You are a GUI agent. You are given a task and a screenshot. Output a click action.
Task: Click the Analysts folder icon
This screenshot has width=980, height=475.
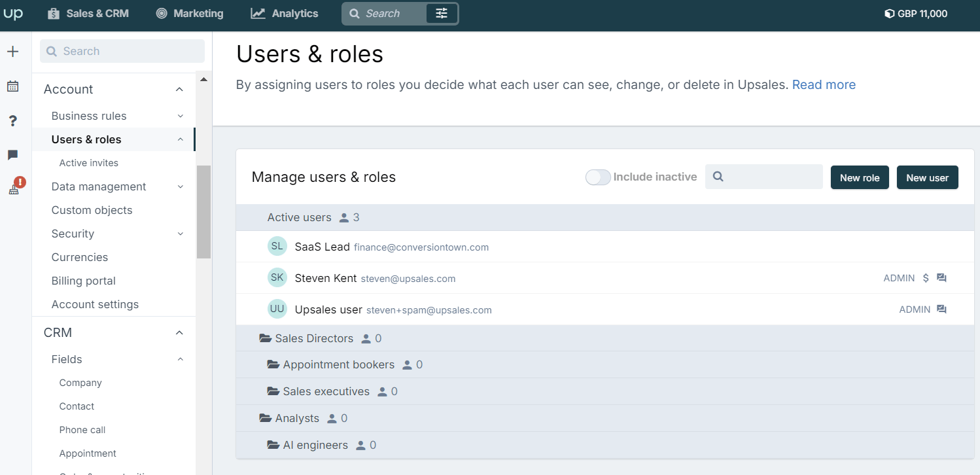pos(265,418)
